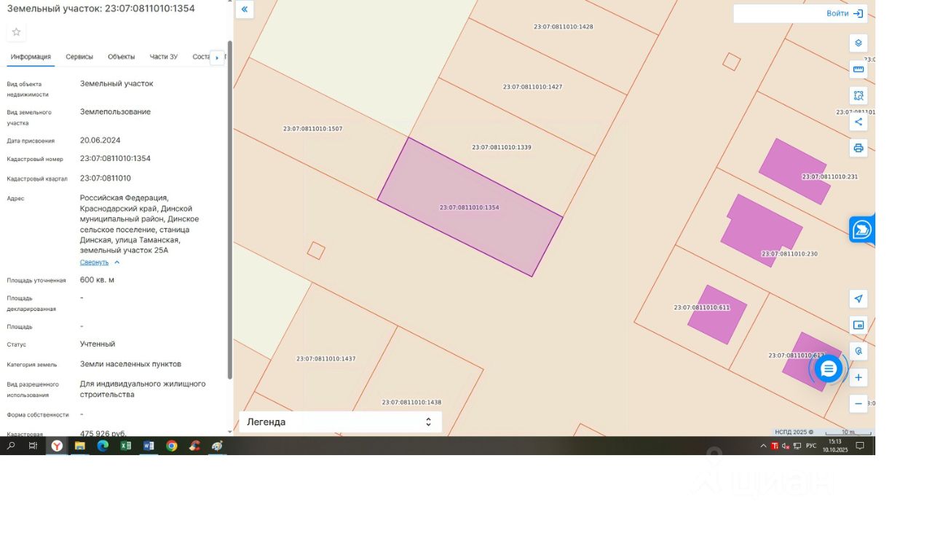Launch Google Chrome from the taskbar

[171, 446]
